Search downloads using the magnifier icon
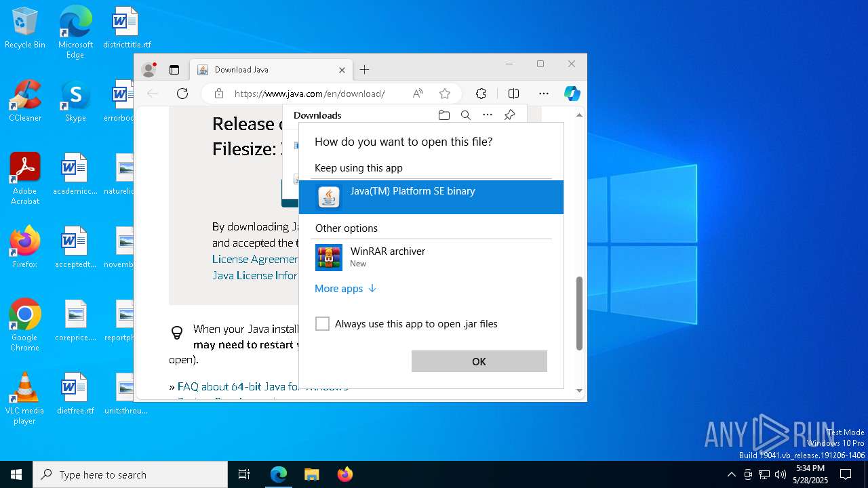868x488 pixels. pyautogui.click(x=466, y=115)
